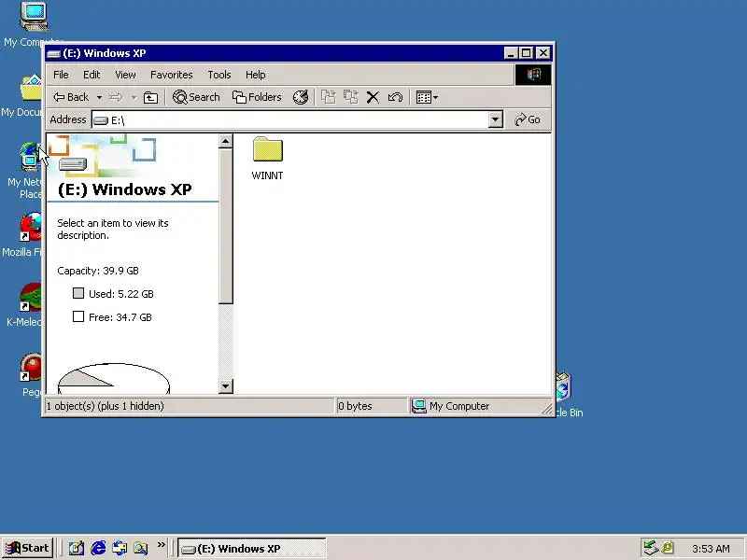This screenshot has width=747, height=560.
Task: Click the "Free: 34.7 GB" text
Action: 120,317
